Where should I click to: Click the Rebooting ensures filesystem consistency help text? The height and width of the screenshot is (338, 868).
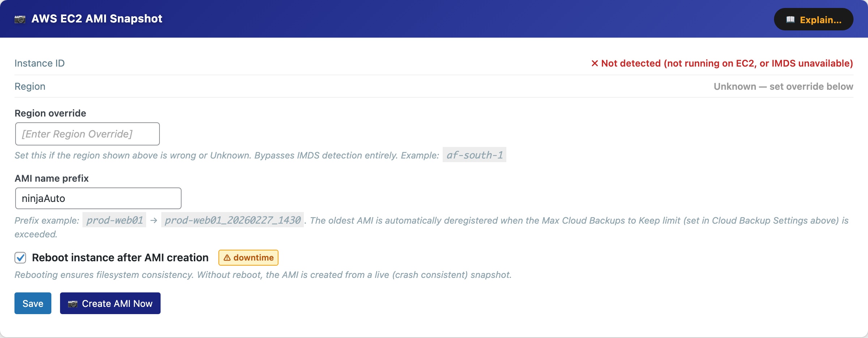click(263, 275)
